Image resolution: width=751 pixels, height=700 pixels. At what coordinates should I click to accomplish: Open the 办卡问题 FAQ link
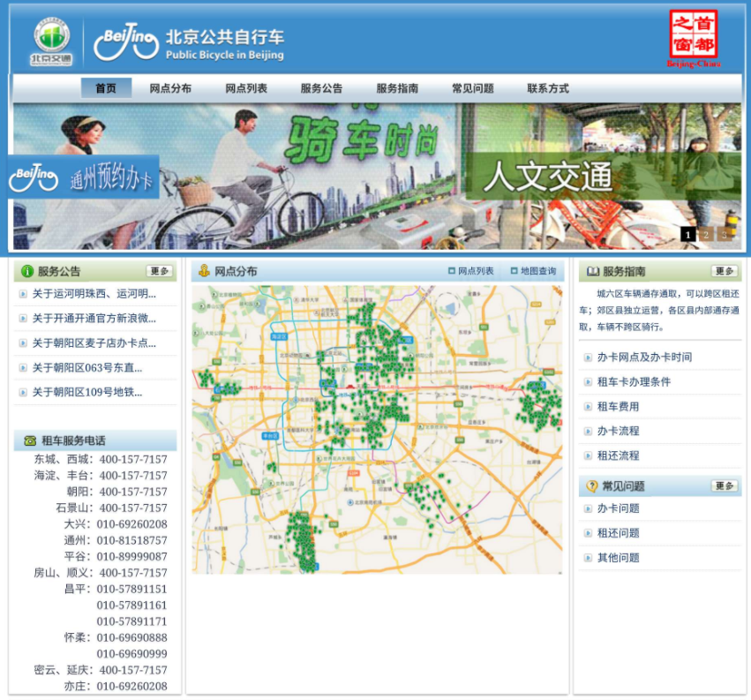[x=618, y=508]
